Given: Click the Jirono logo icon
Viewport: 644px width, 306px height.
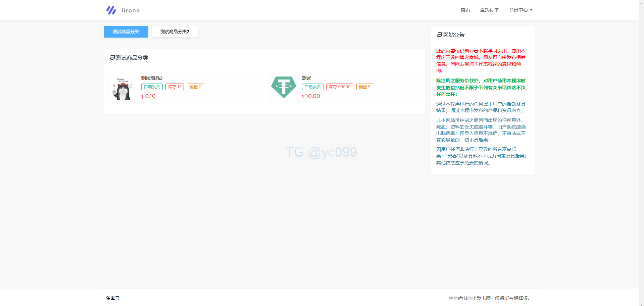Looking at the screenshot, I should [111, 10].
